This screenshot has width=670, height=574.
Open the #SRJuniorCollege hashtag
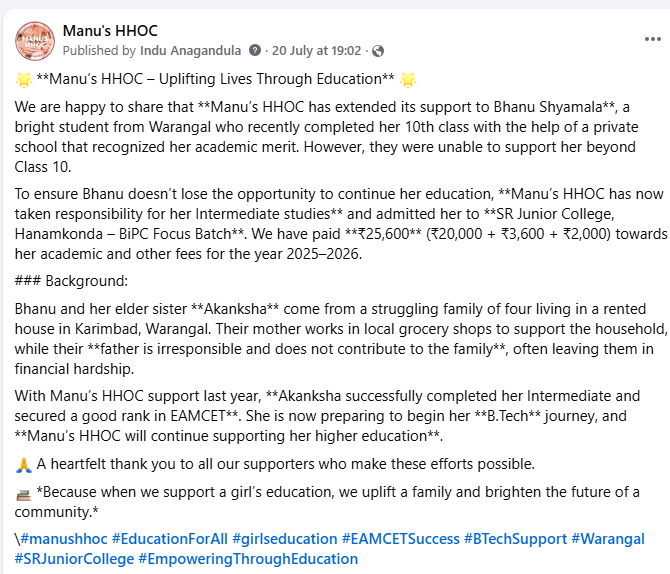point(74,559)
